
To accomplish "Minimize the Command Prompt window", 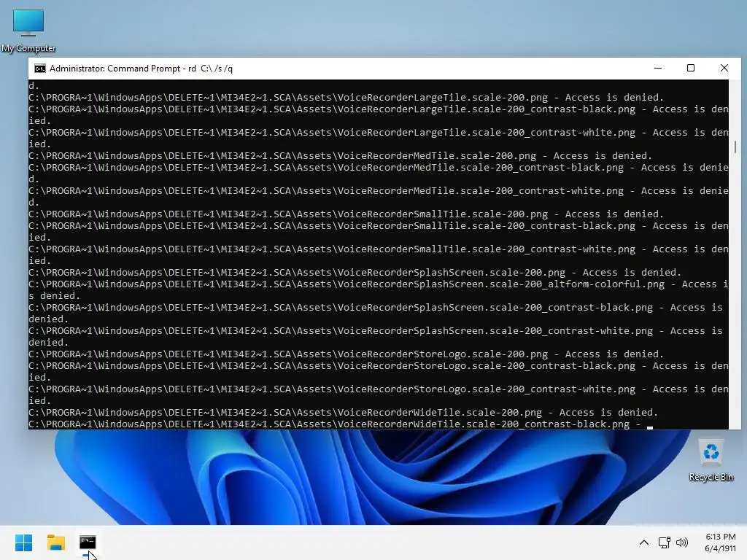I will (x=658, y=68).
